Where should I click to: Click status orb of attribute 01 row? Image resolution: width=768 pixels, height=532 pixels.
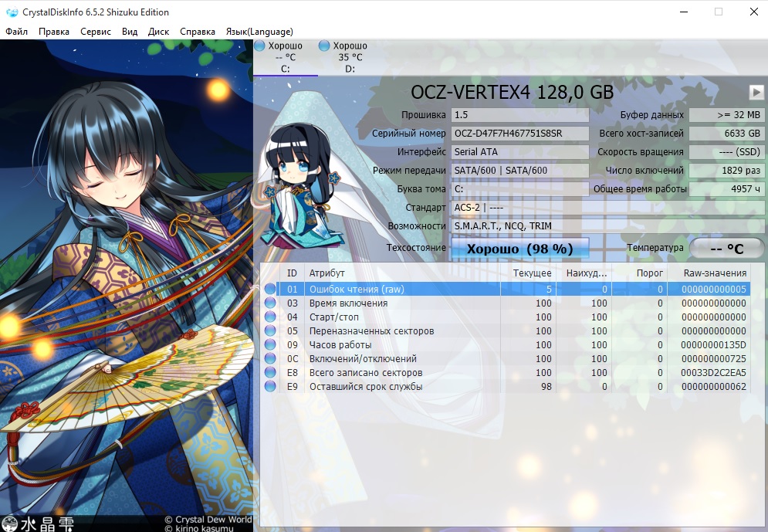tap(270, 289)
